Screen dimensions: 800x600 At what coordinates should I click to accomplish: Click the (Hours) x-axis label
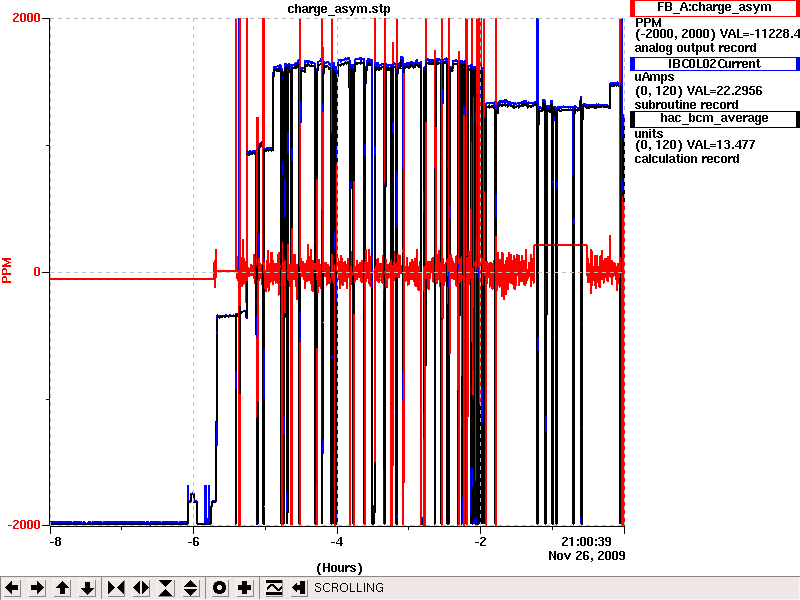pyautogui.click(x=339, y=568)
